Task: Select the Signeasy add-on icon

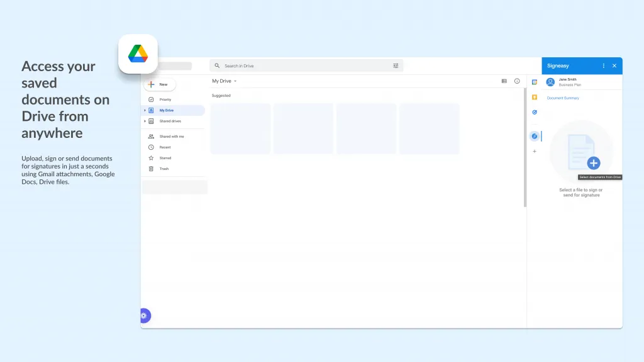Action: 535,136
